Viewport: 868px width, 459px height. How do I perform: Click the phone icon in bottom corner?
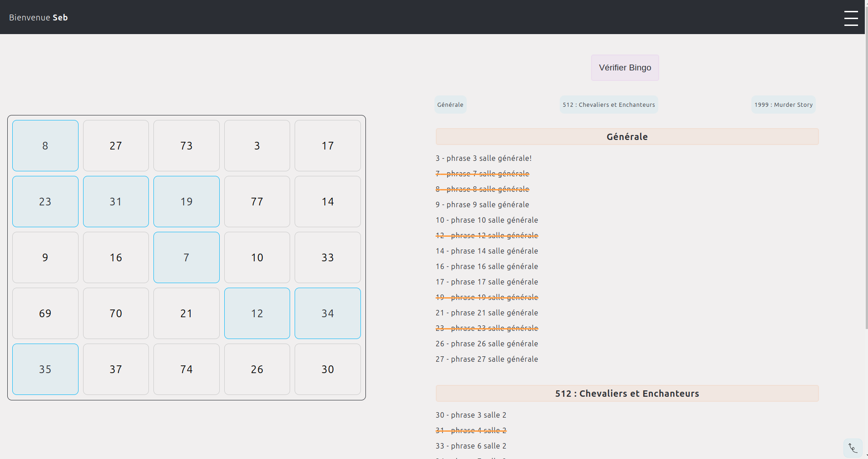pyautogui.click(x=853, y=449)
